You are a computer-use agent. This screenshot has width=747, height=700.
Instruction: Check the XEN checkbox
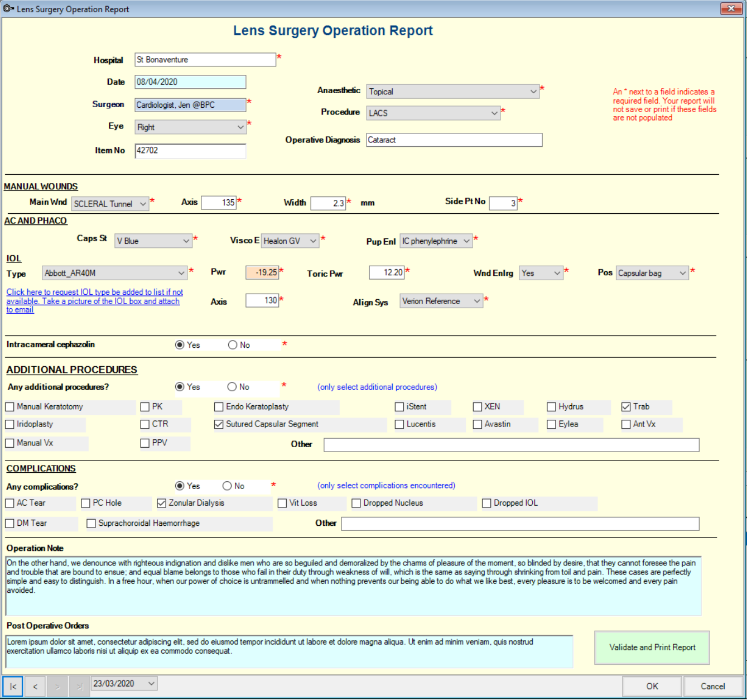coord(478,407)
